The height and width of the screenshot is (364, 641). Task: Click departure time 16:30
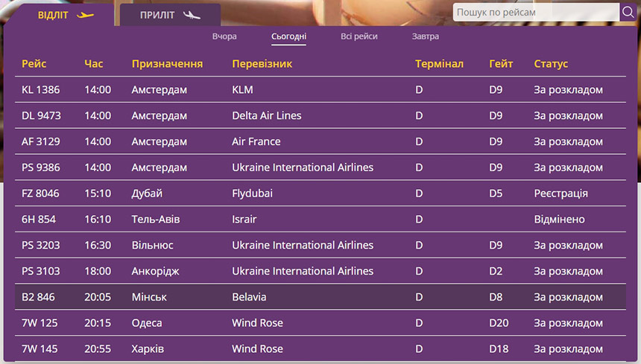tap(98, 245)
